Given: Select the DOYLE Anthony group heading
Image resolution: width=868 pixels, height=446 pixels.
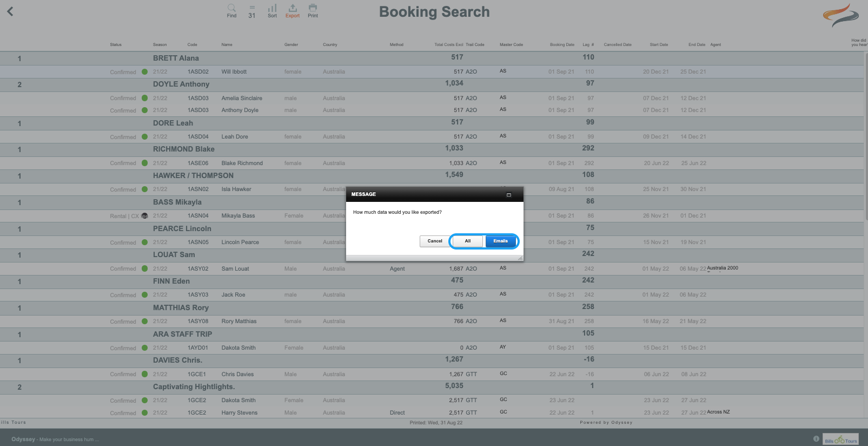Looking at the screenshot, I should click(x=181, y=84).
